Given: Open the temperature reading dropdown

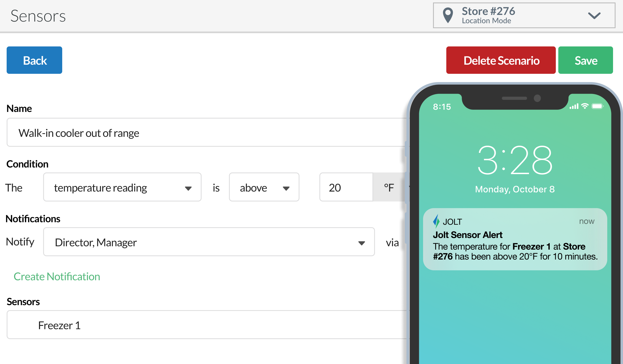Looking at the screenshot, I should [122, 187].
